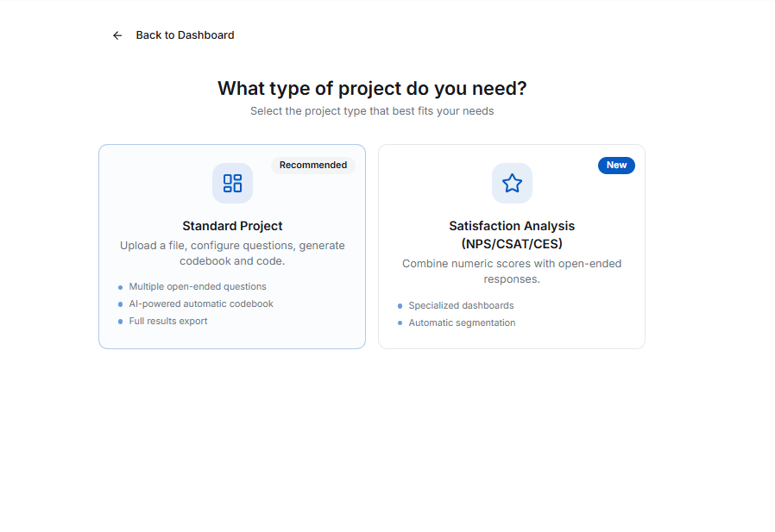Click the back arrow icon

117,35
